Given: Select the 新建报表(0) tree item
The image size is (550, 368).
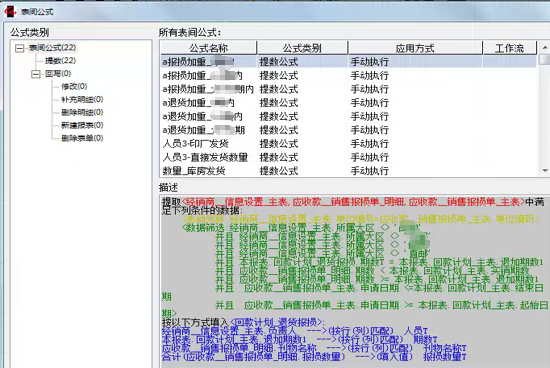Looking at the screenshot, I should click(82, 125).
